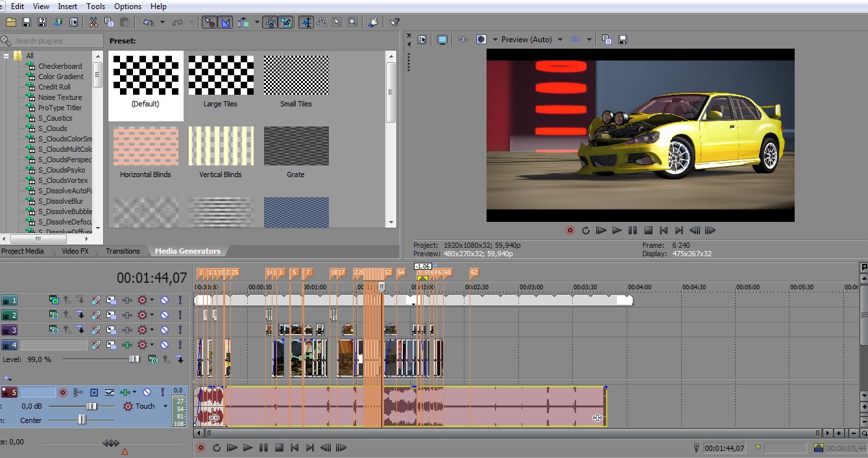Select the S_Clouds generator in plug-in list
The image size is (868, 458).
pos(53,128)
